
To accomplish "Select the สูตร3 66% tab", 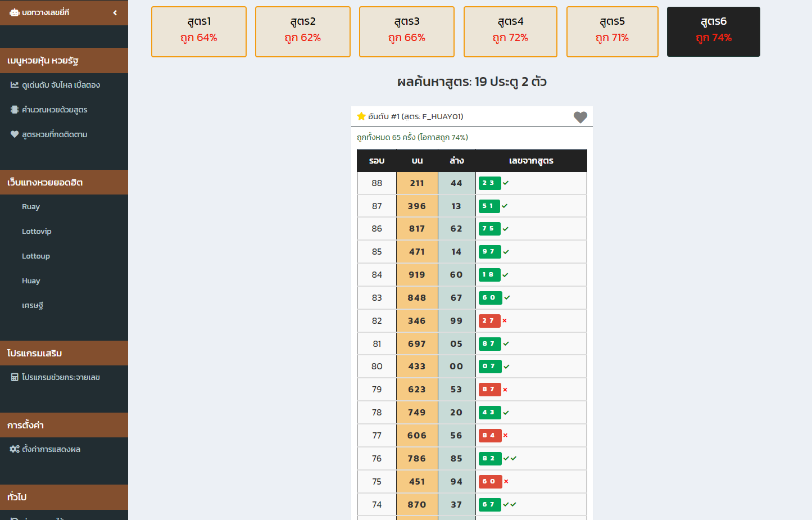I will point(407,31).
